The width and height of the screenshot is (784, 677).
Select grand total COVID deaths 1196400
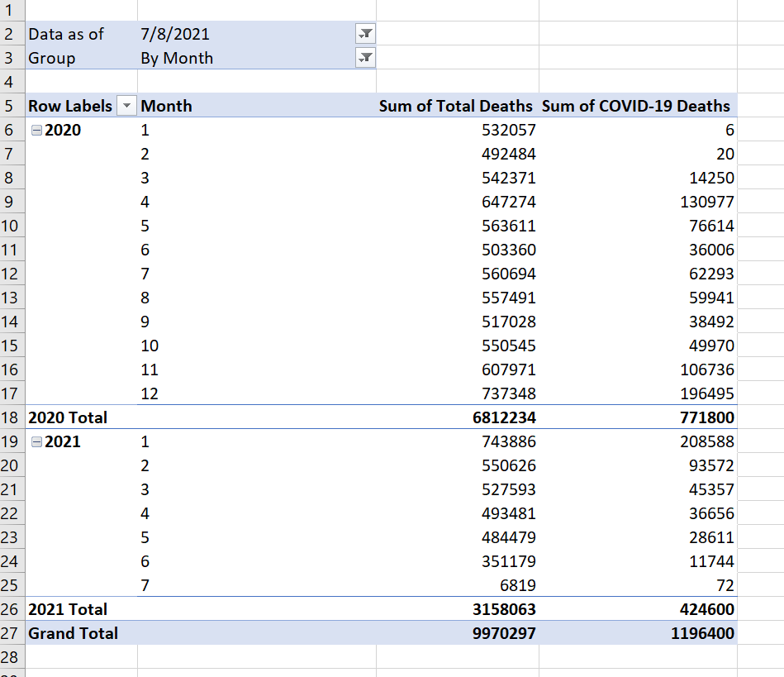(638, 633)
